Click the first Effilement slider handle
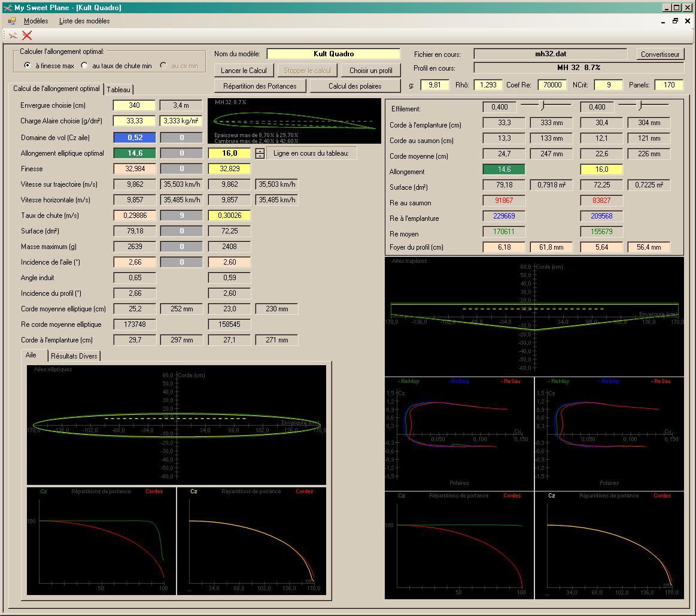The width and height of the screenshot is (696, 616). tap(542, 106)
